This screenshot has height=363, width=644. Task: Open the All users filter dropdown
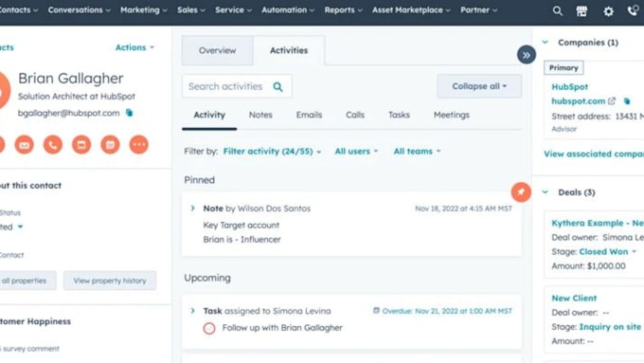coord(356,152)
